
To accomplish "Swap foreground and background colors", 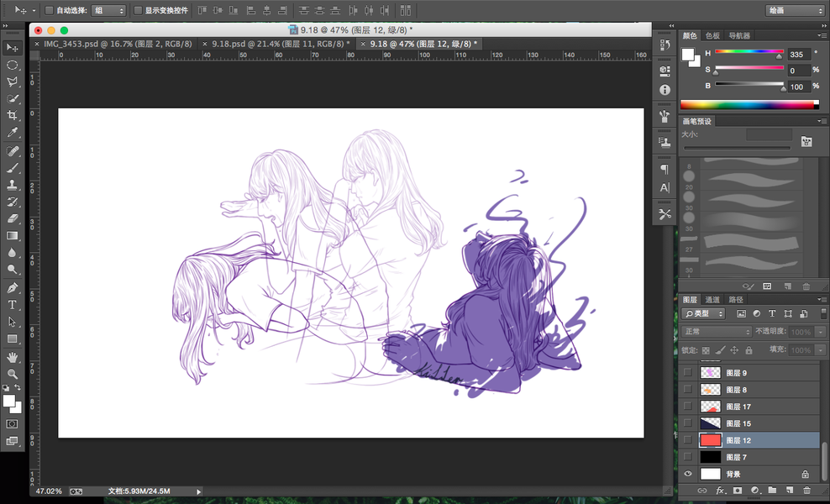I will 18,388.
